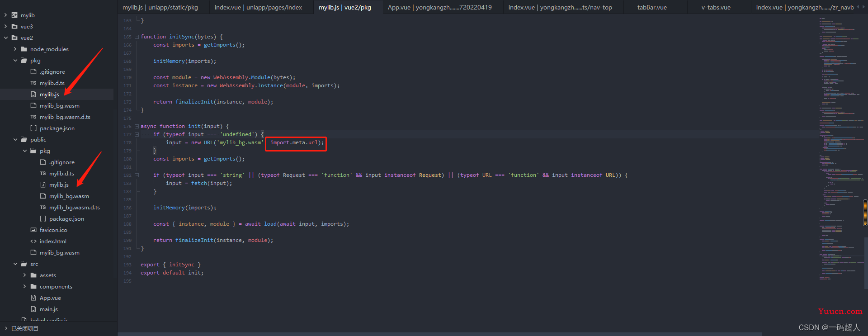Click the public folder icon
Viewport: 868px width, 336px height.
click(24, 139)
